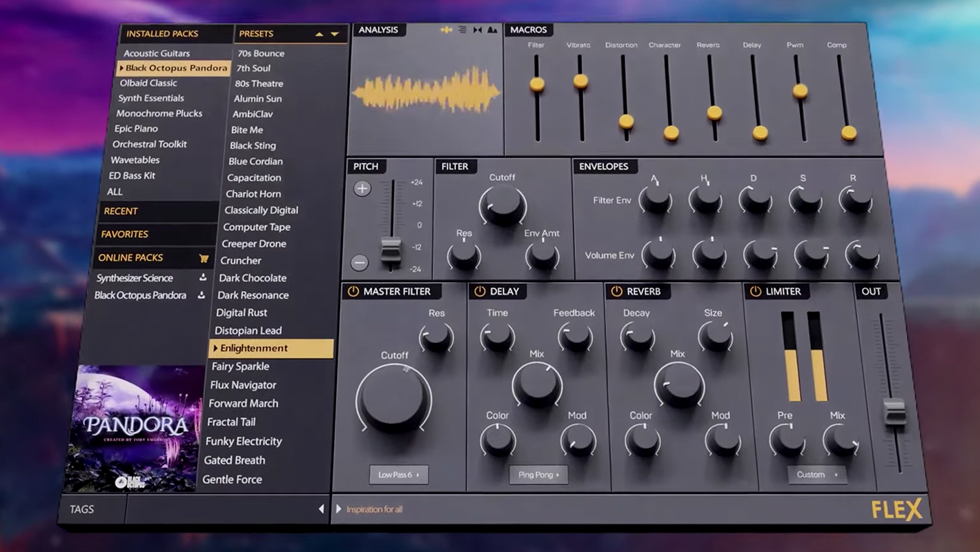Switch Analysis to the spectrum lines view
980x552 pixels.
click(462, 30)
